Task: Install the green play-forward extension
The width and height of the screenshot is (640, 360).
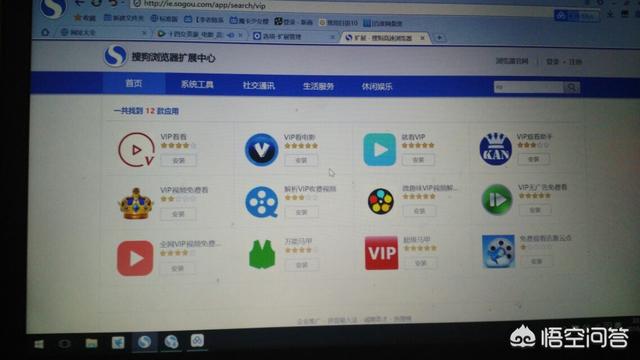Action: click(535, 210)
